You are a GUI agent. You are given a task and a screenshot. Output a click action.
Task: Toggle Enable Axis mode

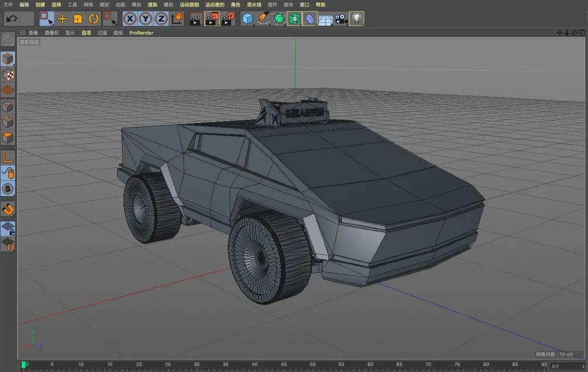8,157
